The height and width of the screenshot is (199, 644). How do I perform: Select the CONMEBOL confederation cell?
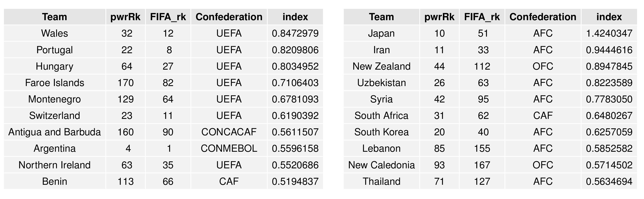point(229,148)
